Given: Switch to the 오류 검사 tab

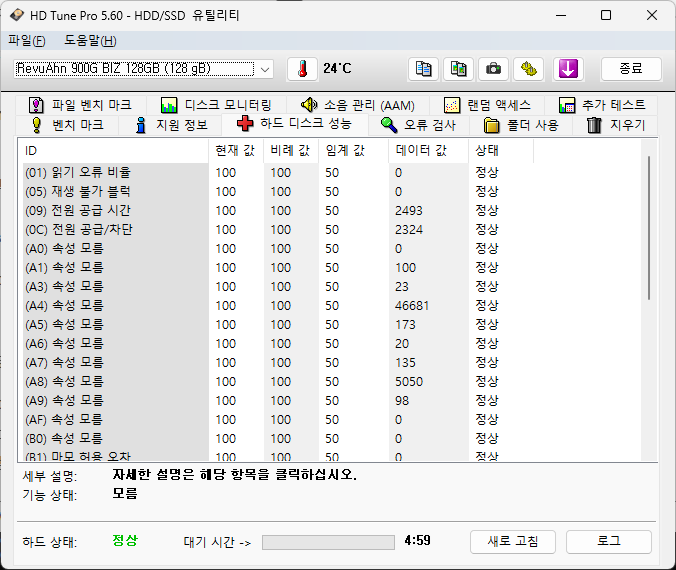Looking at the screenshot, I should point(419,125).
